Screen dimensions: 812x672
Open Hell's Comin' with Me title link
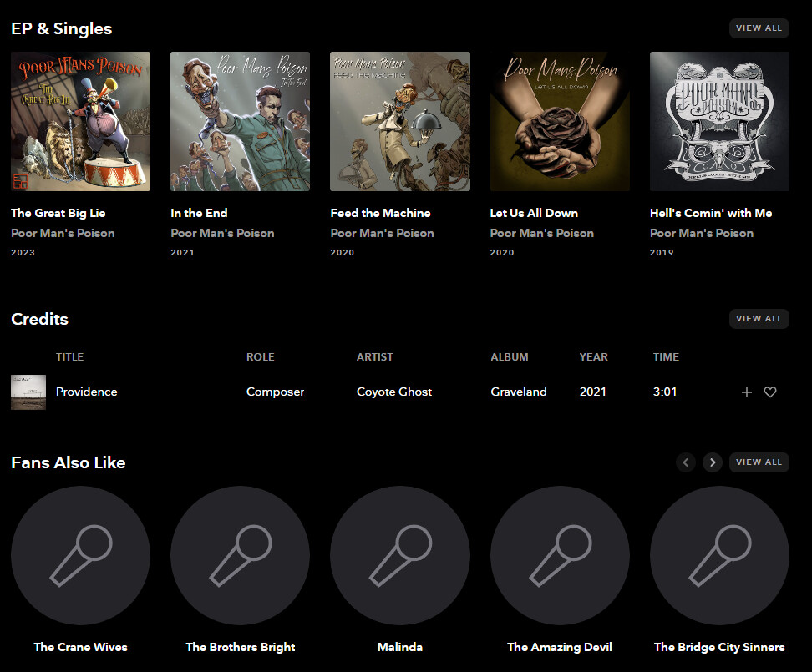(x=711, y=213)
